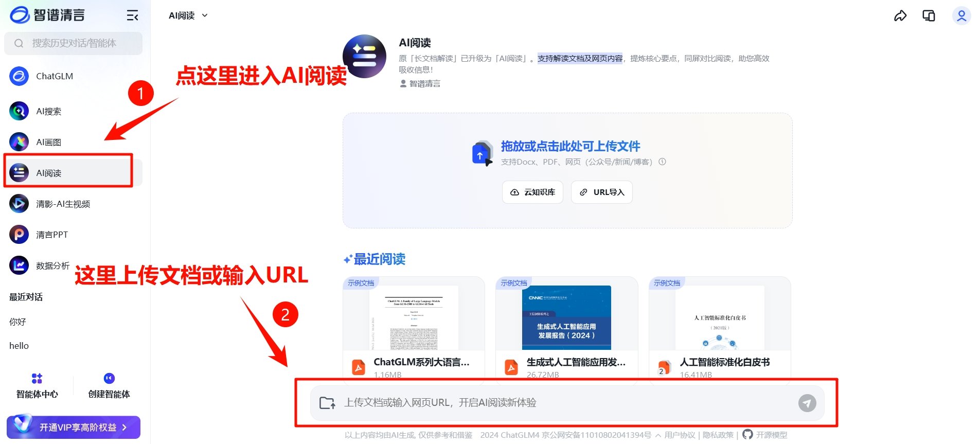980x444 pixels.
Task: Click the 智能体中心 icon
Action: [x=37, y=379]
